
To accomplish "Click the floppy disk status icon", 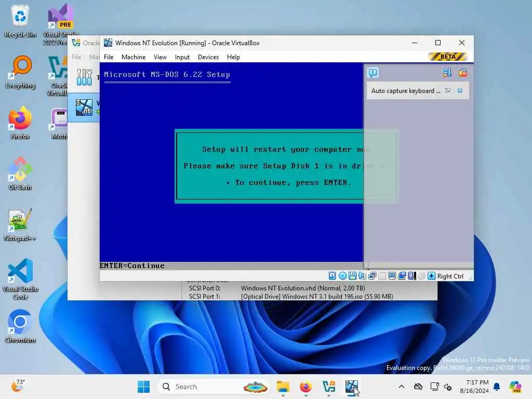I will (x=352, y=276).
